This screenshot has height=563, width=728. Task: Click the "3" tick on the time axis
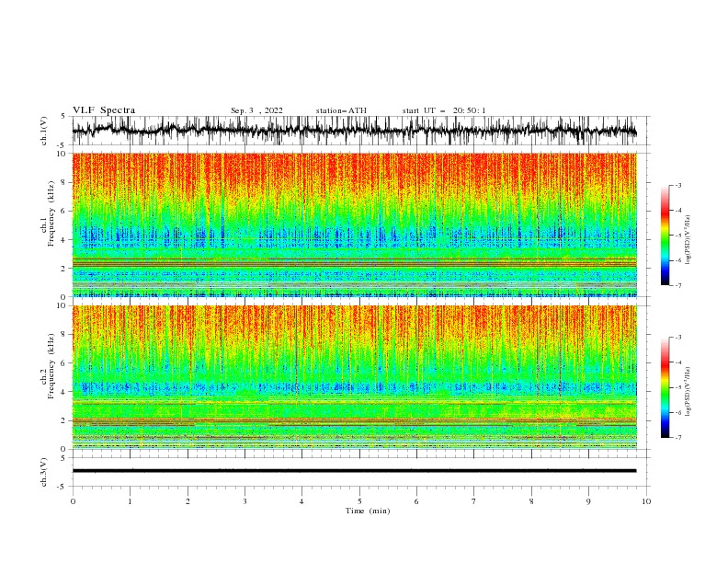[245, 501]
